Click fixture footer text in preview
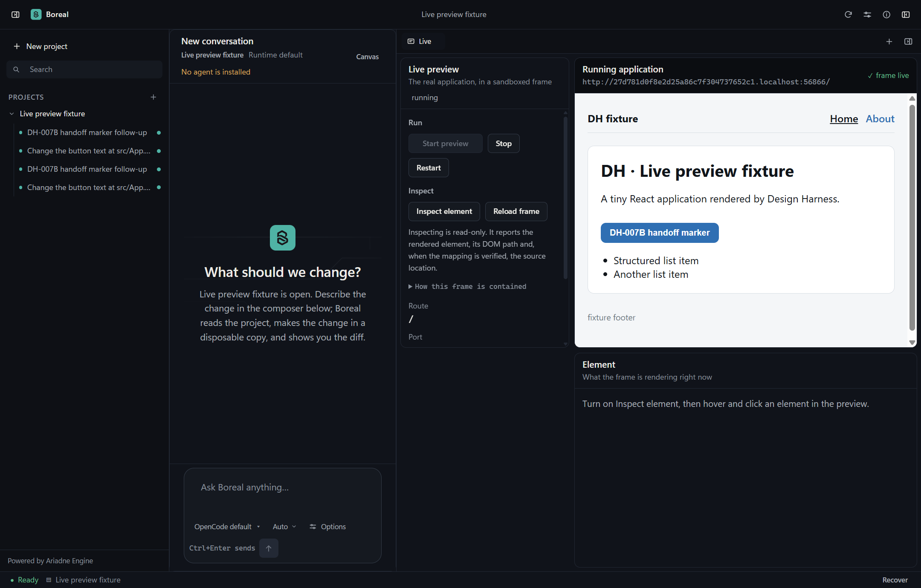Image resolution: width=921 pixels, height=588 pixels. [x=611, y=317]
